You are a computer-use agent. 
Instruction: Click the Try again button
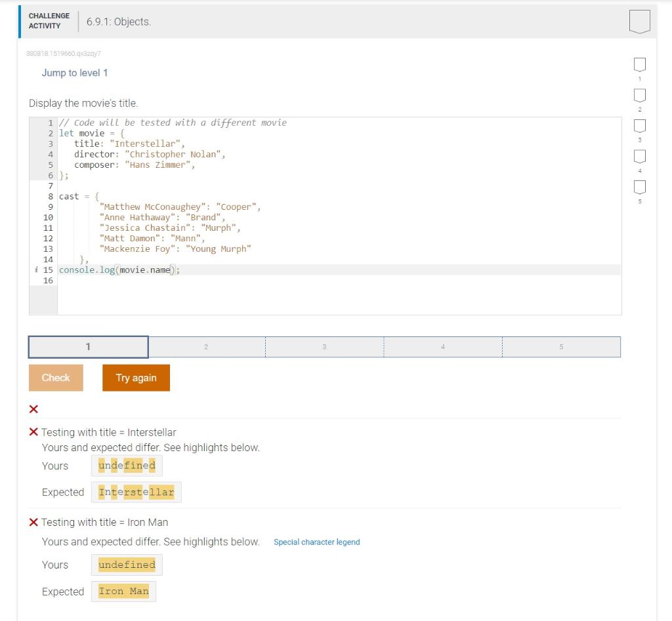(136, 377)
